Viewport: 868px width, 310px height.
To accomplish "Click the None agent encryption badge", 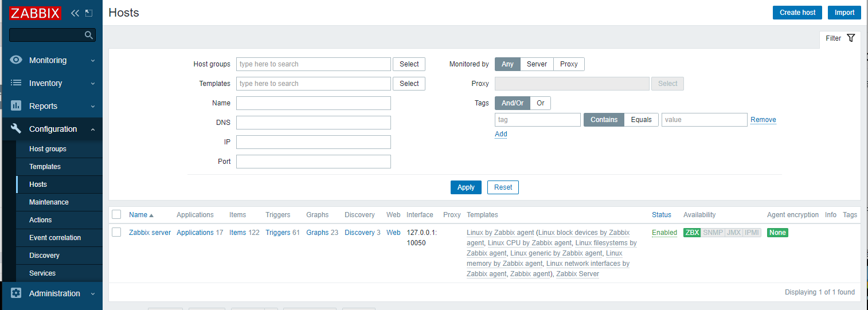I will click(777, 233).
